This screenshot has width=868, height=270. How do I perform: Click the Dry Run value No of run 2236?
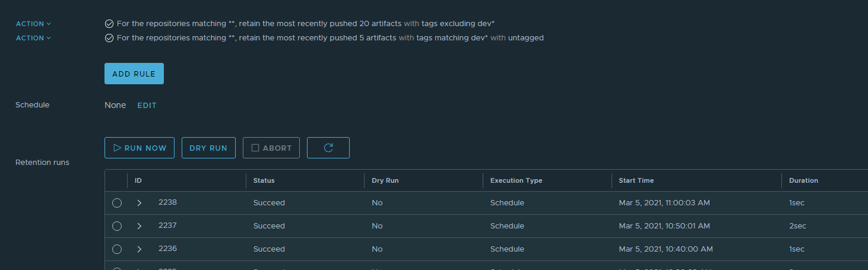[x=377, y=249]
